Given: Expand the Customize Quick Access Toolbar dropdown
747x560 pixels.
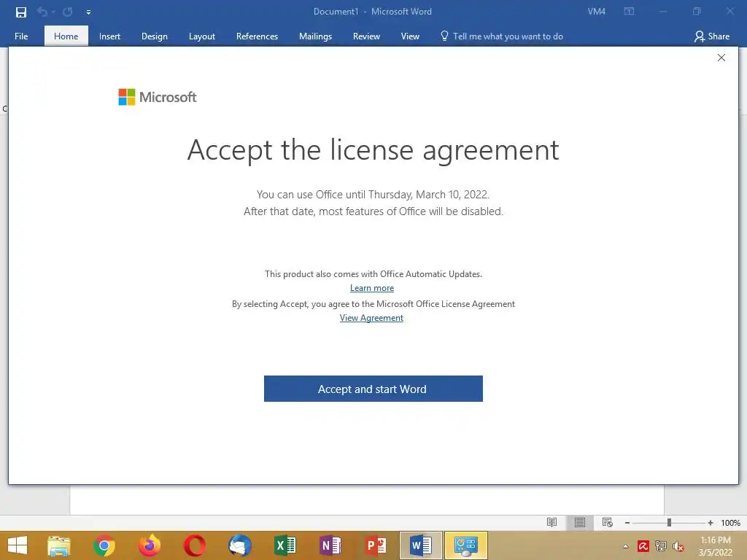Looking at the screenshot, I should 88,12.
